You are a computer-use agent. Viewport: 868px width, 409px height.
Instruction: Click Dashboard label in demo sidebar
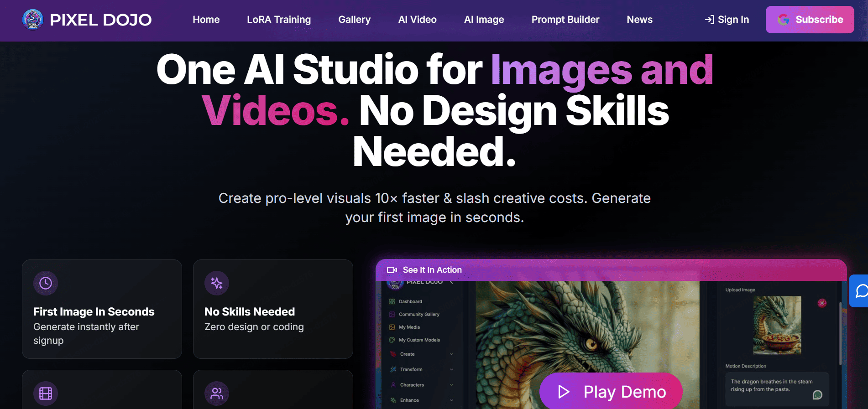tap(411, 301)
